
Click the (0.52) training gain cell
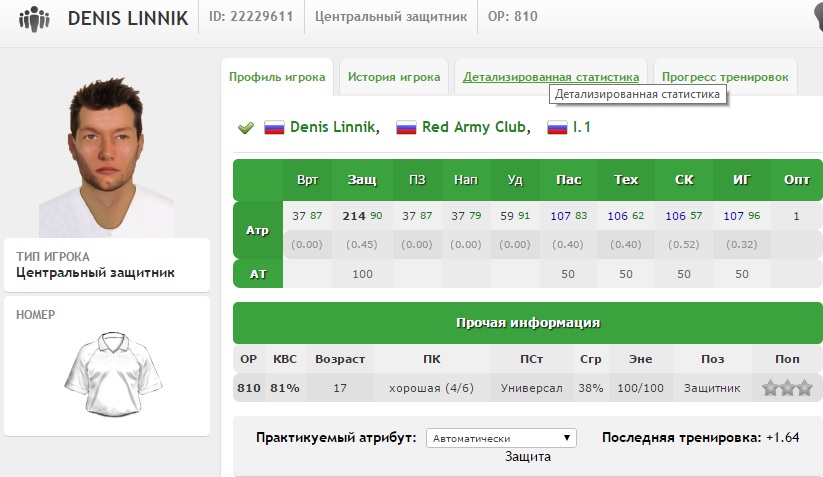(683, 245)
